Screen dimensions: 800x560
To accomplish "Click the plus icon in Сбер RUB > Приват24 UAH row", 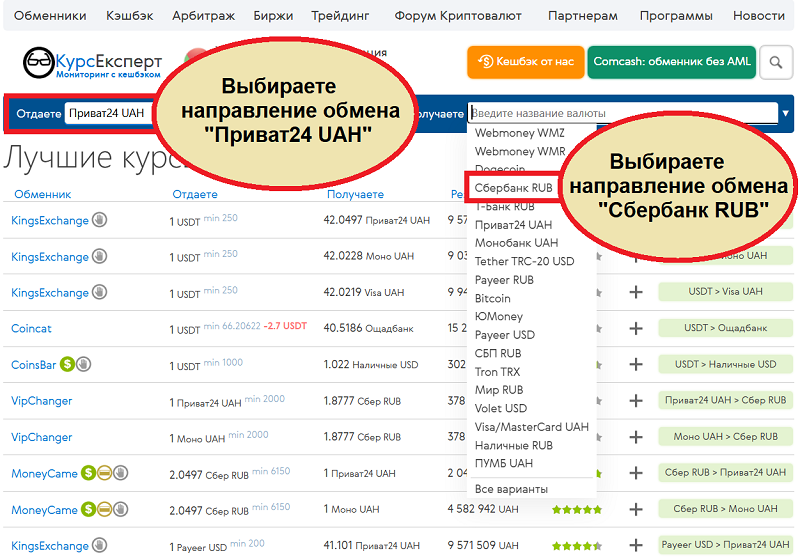I will pyautogui.click(x=636, y=473).
